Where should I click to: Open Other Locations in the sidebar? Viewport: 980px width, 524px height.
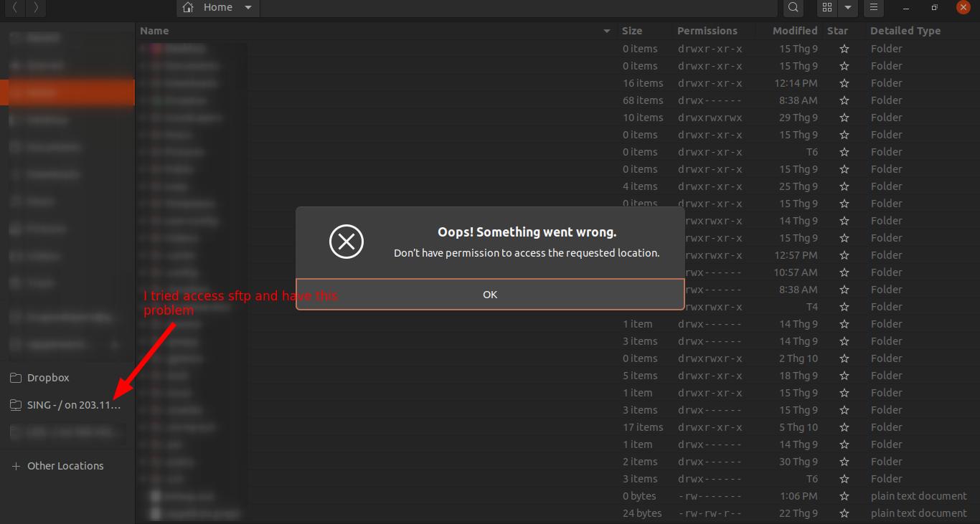(x=65, y=466)
